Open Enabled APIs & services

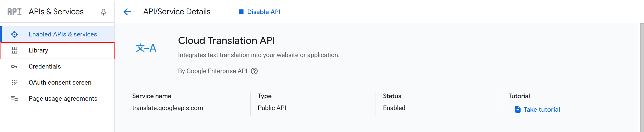tap(63, 34)
